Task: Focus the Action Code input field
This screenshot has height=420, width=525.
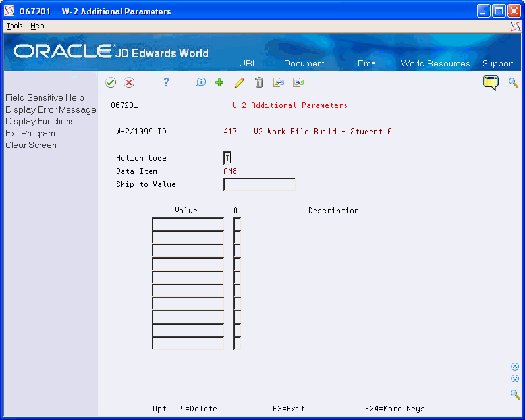Action: pos(227,157)
